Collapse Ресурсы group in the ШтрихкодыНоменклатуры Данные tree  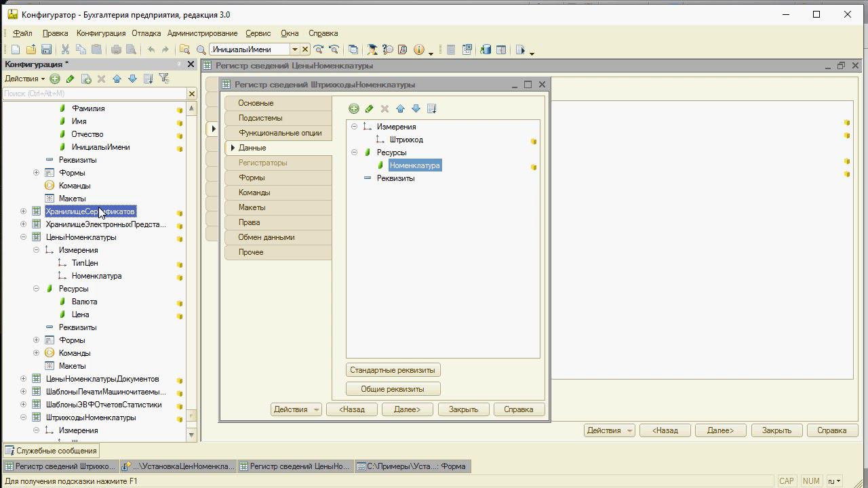[354, 152]
